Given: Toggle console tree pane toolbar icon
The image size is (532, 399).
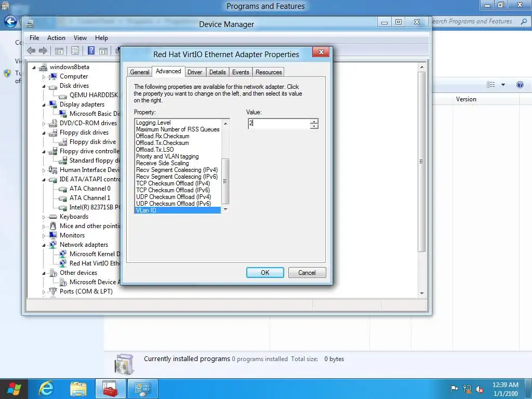Looking at the screenshot, I should [x=59, y=51].
